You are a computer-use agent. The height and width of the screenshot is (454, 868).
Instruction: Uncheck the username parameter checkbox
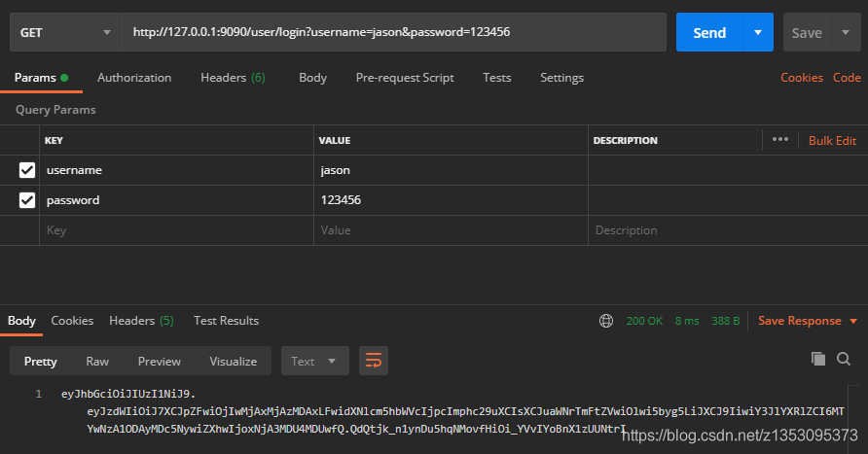[27, 170]
